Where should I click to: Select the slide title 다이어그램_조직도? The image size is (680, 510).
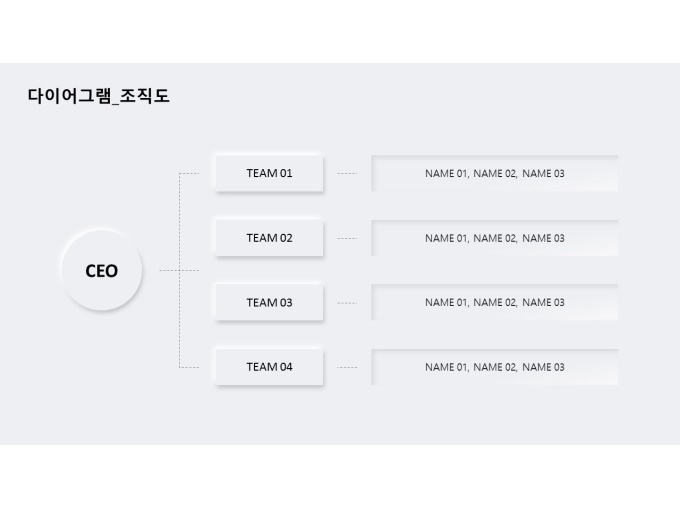click(98, 96)
